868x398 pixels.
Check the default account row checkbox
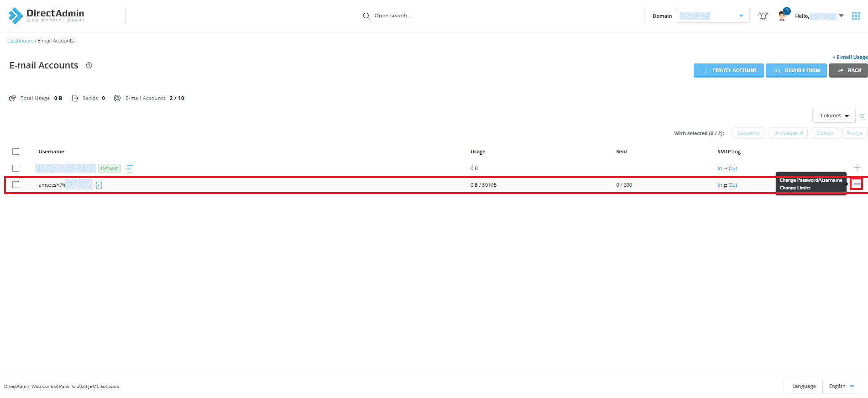[x=16, y=168]
